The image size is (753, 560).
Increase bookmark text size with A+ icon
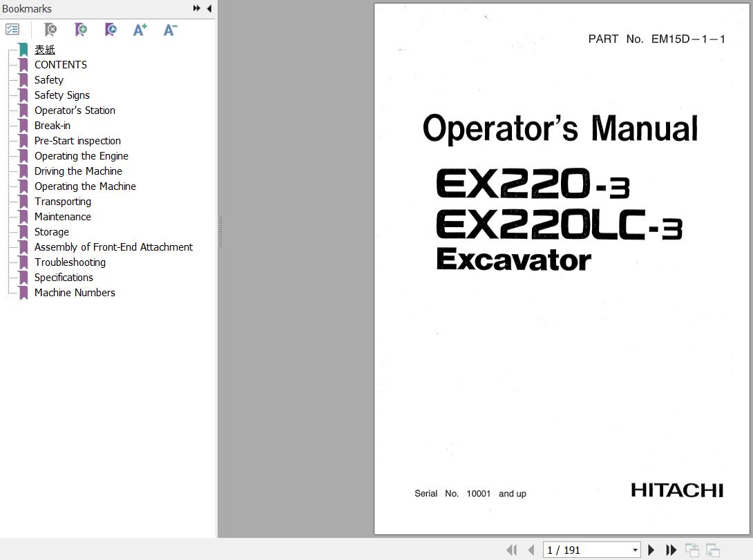pos(140,30)
